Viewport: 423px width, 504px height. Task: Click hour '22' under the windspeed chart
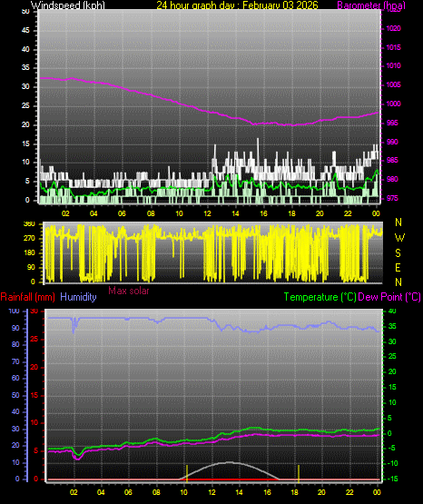348,213
